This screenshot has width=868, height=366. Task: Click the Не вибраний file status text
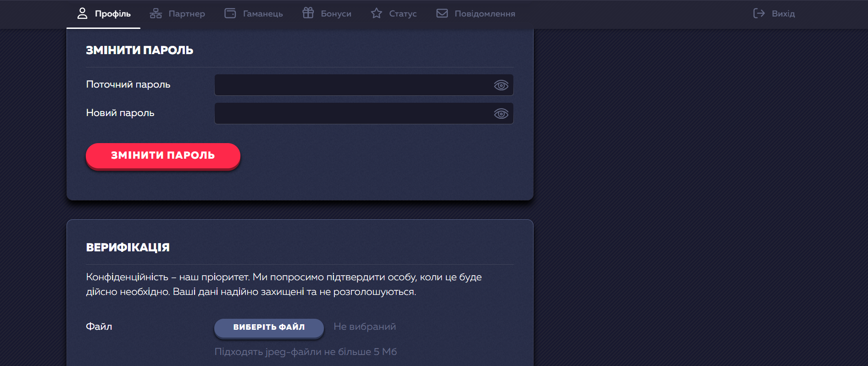[365, 327]
